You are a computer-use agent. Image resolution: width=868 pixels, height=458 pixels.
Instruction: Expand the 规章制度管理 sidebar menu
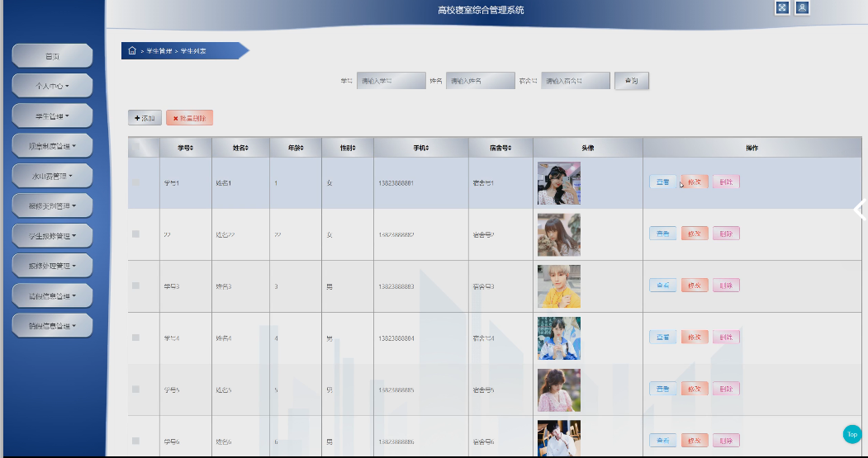click(x=52, y=146)
